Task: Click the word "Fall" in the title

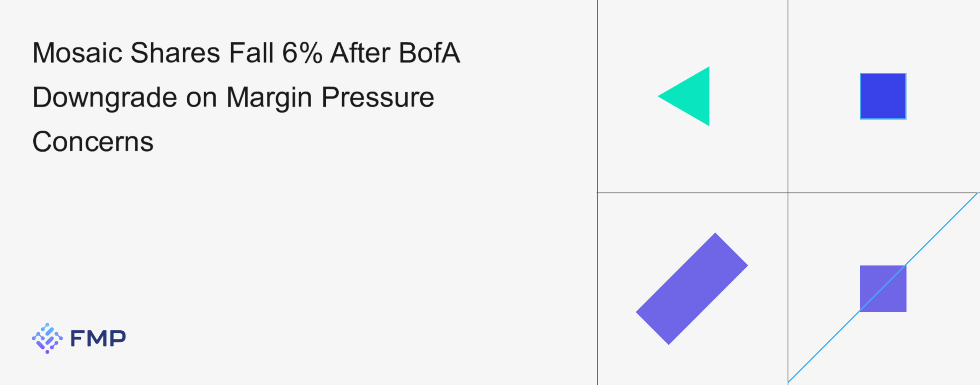Action: click(x=251, y=53)
